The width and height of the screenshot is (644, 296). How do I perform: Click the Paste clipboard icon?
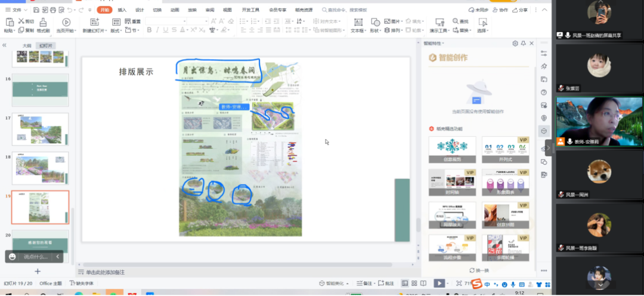click(x=10, y=22)
